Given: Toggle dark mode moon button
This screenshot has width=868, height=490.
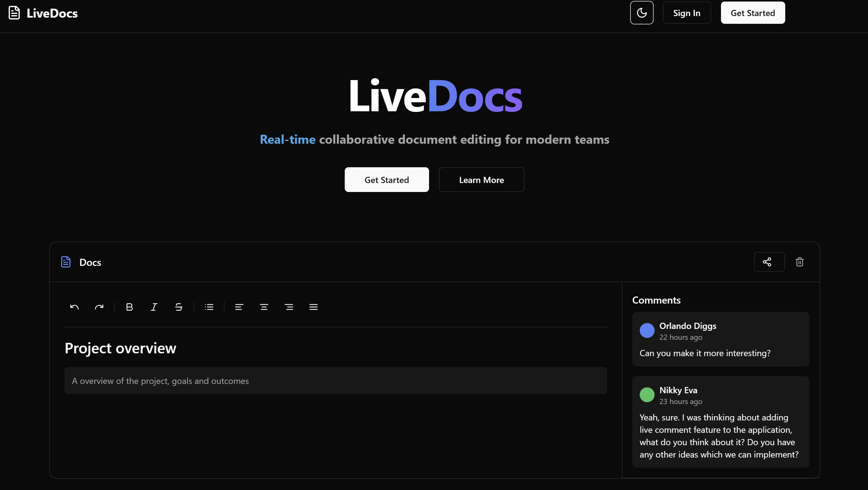Looking at the screenshot, I should pyautogui.click(x=642, y=13).
